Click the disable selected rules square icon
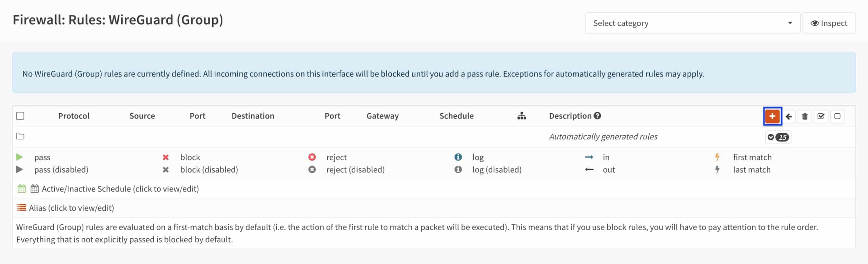This screenshot has height=264, width=868. [837, 116]
